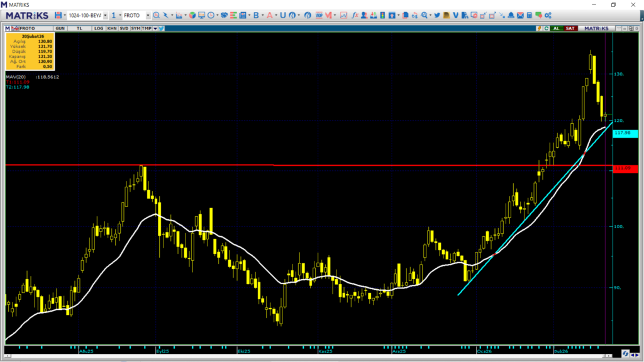The image size is (644, 362).
Task: Click the envelope messages icon
Action: pos(521,15)
